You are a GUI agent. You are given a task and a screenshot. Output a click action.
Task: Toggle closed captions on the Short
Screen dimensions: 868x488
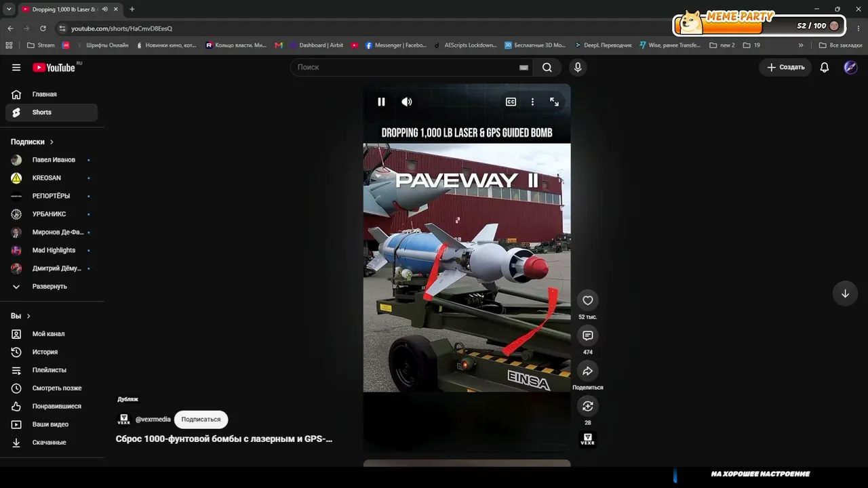pos(511,102)
